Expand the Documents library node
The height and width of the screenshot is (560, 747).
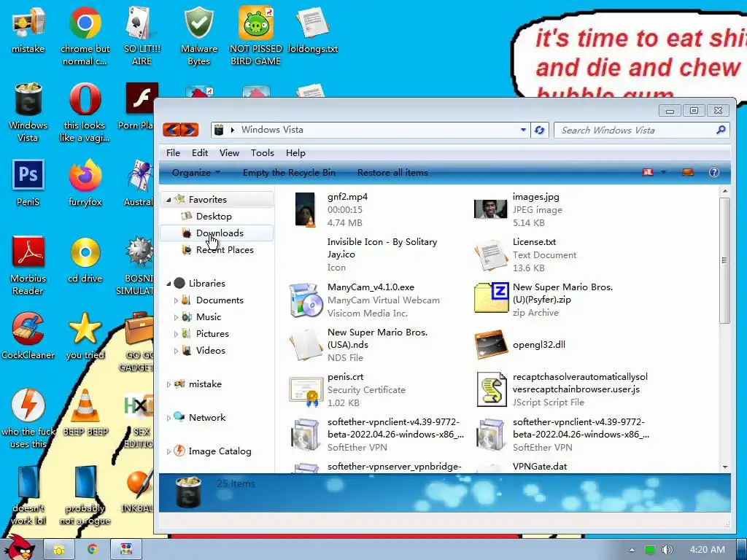pyautogui.click(x=176, y=300)
